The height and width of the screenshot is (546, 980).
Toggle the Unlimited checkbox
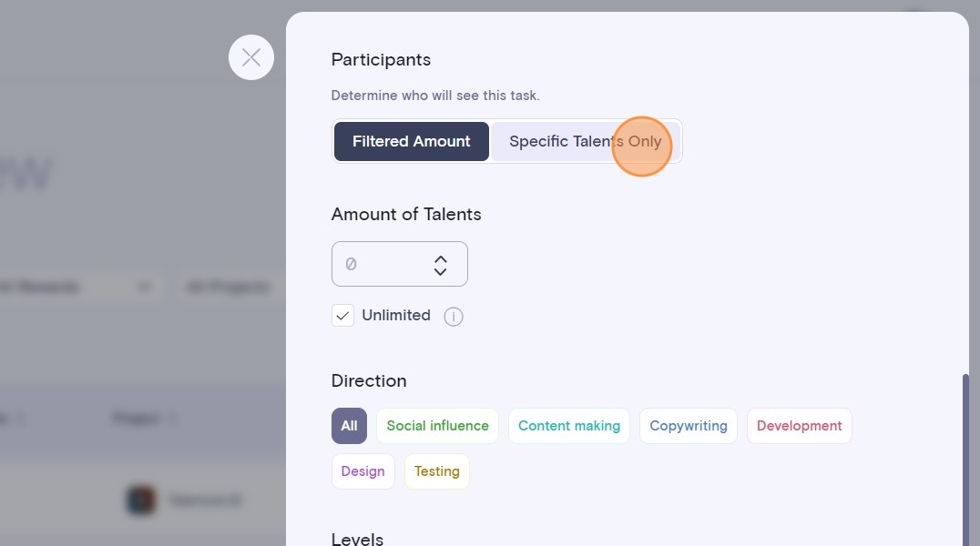342,316
